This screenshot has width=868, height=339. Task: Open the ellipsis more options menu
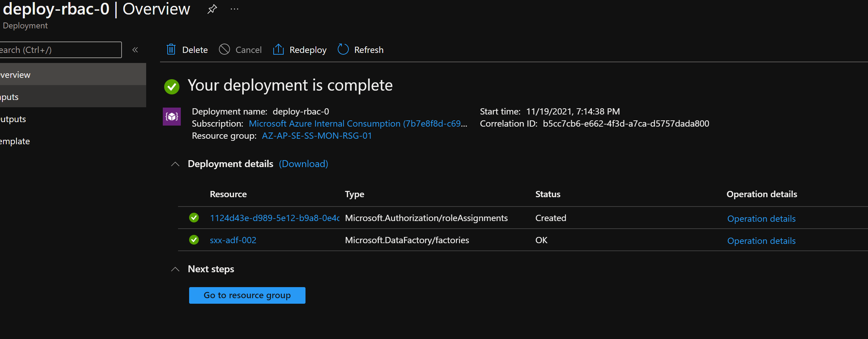click(x=234, y=9)
